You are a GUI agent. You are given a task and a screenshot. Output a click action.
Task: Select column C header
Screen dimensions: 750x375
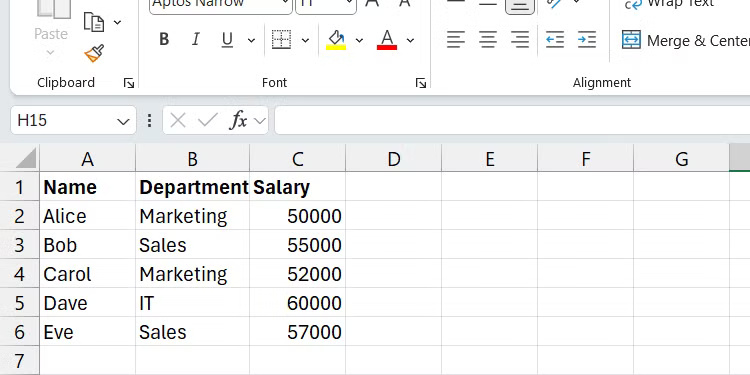298,159
